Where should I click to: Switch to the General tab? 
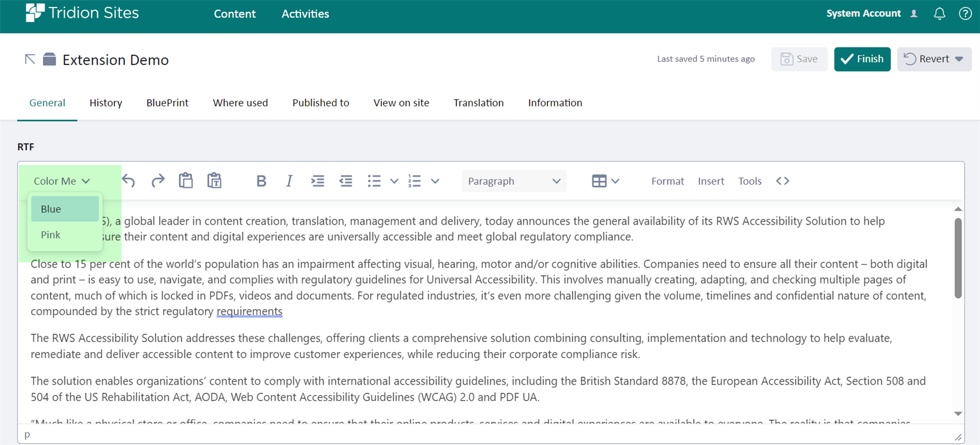pos(47,103)
